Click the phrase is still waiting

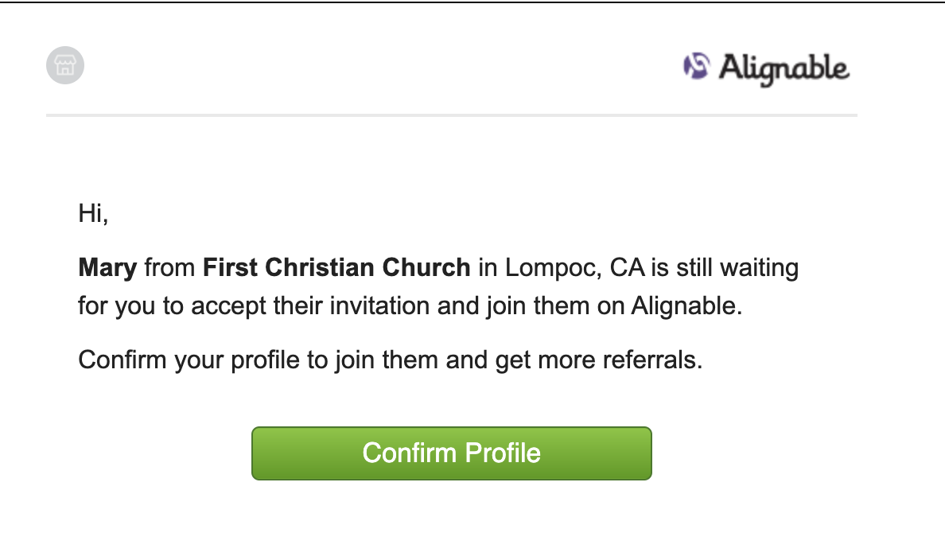click(725, 268)
